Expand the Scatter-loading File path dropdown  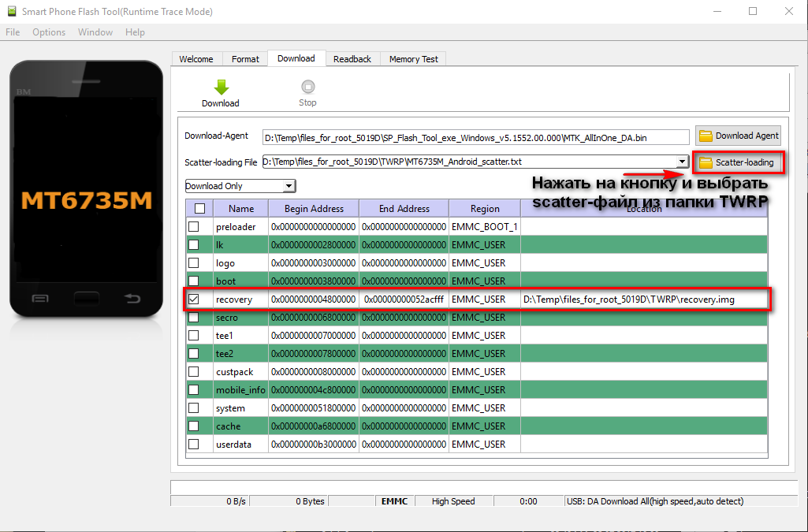click(682, 162)
